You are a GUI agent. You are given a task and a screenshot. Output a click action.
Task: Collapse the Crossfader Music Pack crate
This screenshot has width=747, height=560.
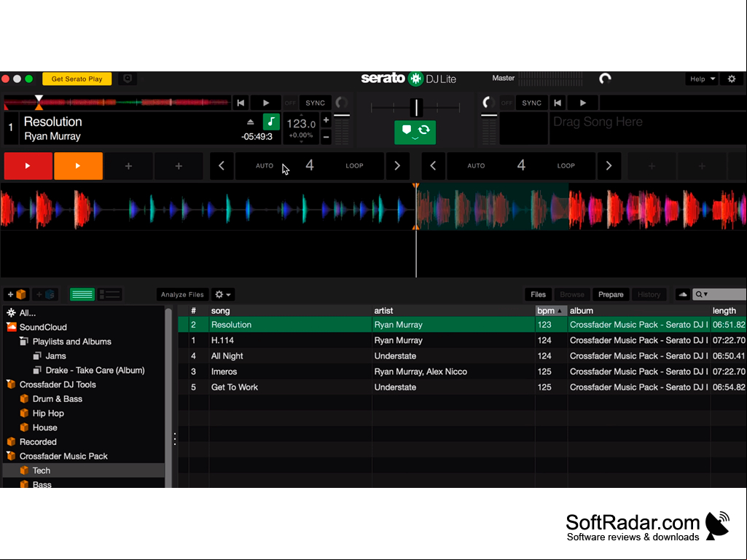pyautogui.click(x=10, y=456)
